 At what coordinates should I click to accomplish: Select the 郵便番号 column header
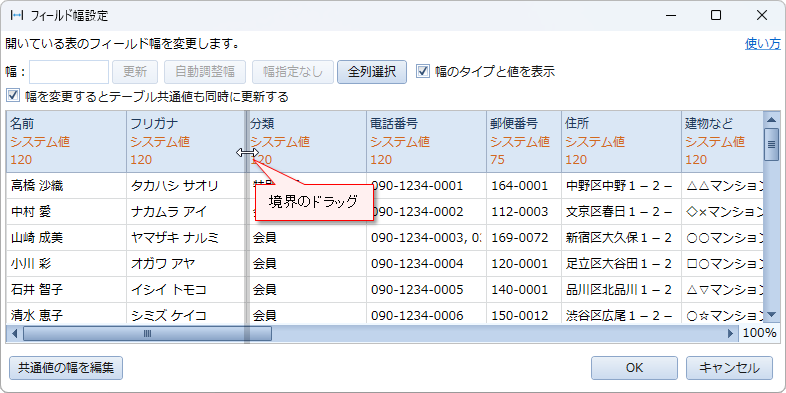pyautogui.click(x=524, y=142)
